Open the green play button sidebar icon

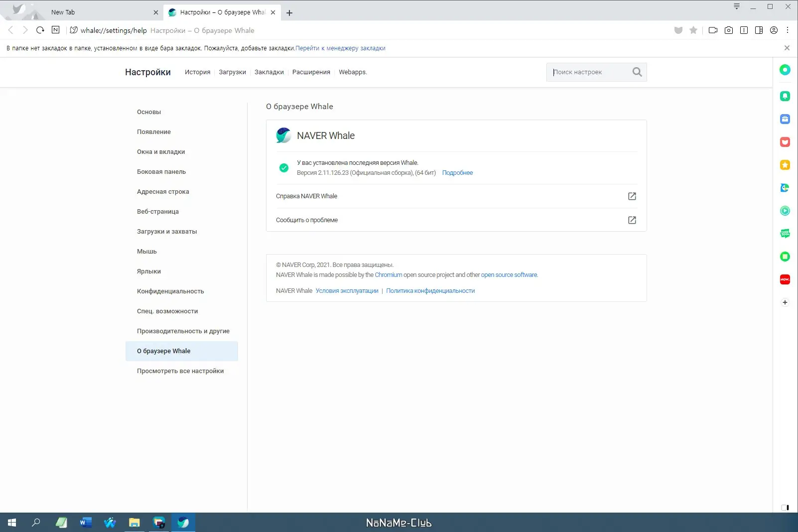785,211
